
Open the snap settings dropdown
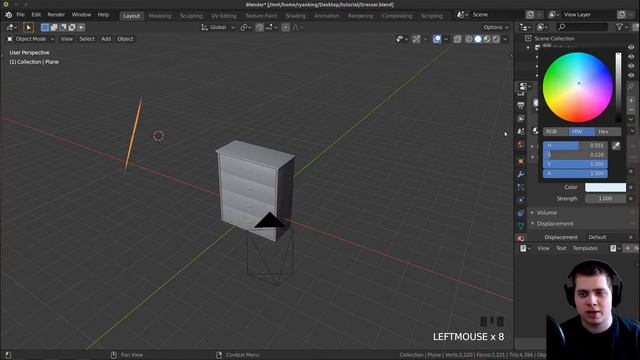[x=271, y=27]
